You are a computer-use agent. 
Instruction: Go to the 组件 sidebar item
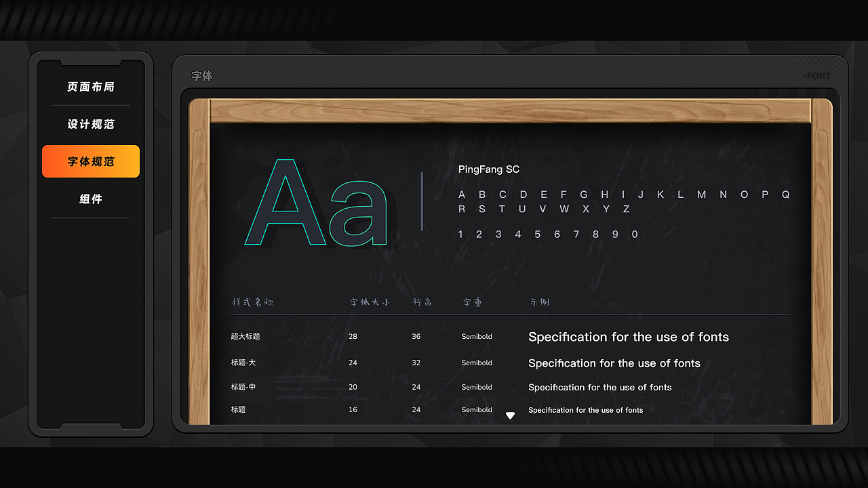[x=91, y=199]
